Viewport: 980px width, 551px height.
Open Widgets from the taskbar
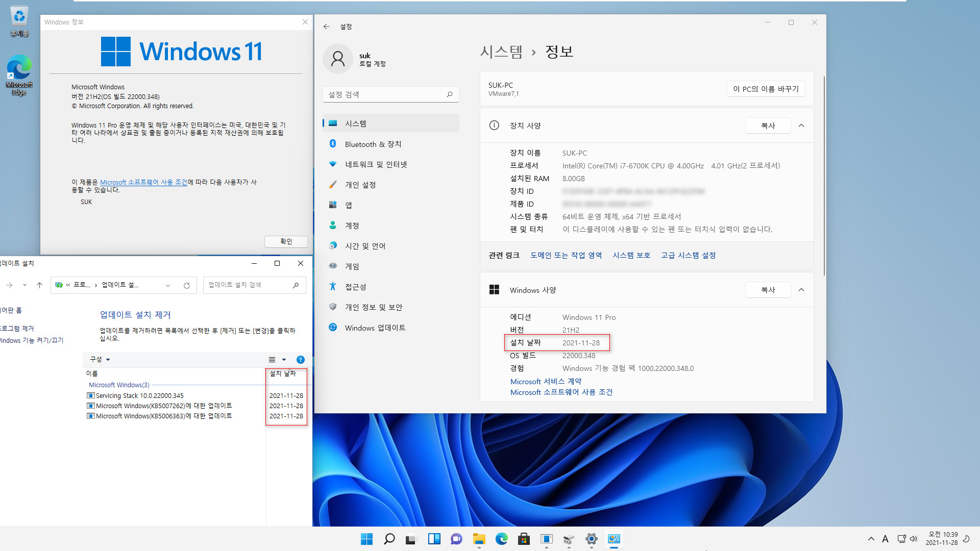point(434,539)
